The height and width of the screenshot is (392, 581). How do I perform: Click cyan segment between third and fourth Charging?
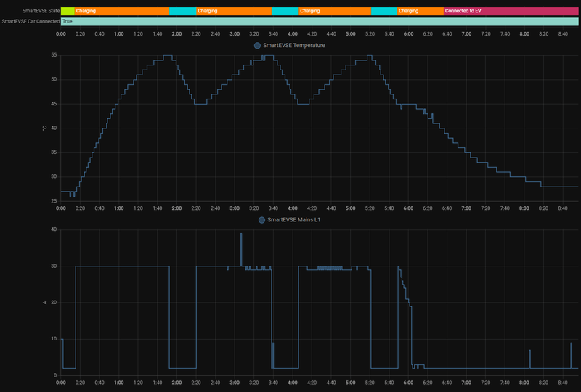pos(384,11)
